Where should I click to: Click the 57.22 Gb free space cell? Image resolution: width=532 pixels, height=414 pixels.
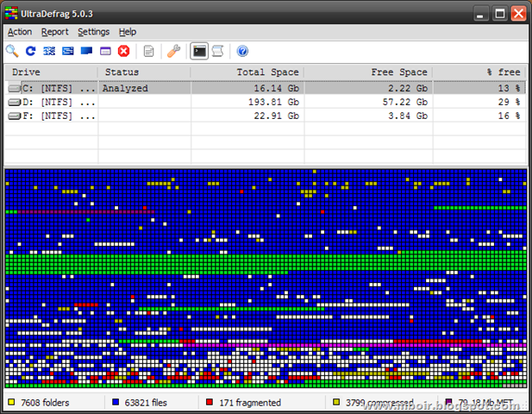click(x=368, y=102)
